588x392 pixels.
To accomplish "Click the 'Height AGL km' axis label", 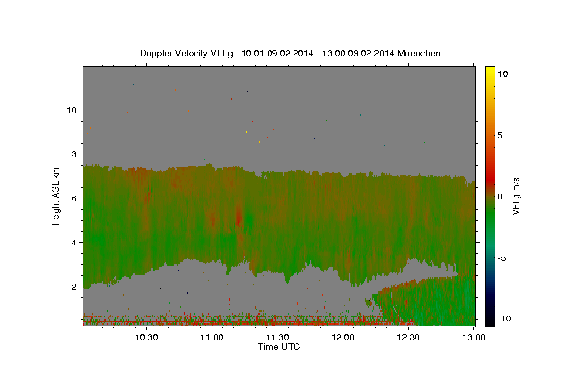I will click(x=56, y=196).
